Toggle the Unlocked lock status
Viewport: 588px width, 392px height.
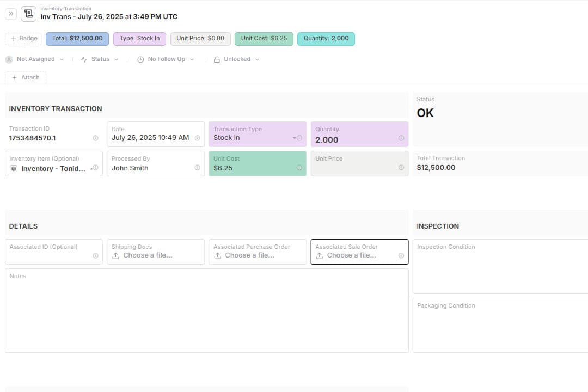tap(236, 59)
